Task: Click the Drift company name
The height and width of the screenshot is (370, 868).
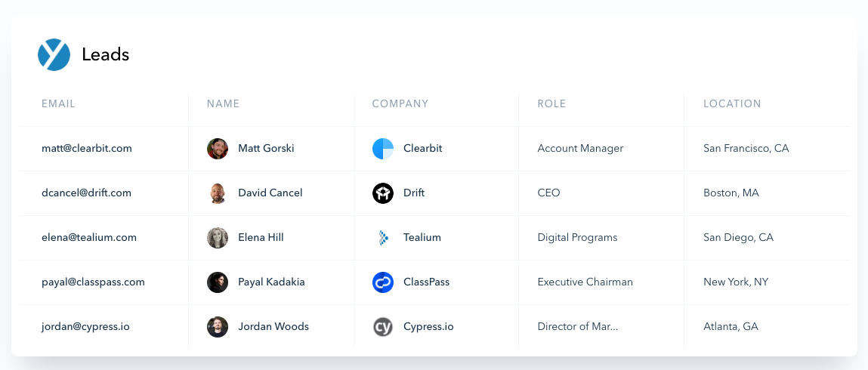Action: [x=414, y=193]
